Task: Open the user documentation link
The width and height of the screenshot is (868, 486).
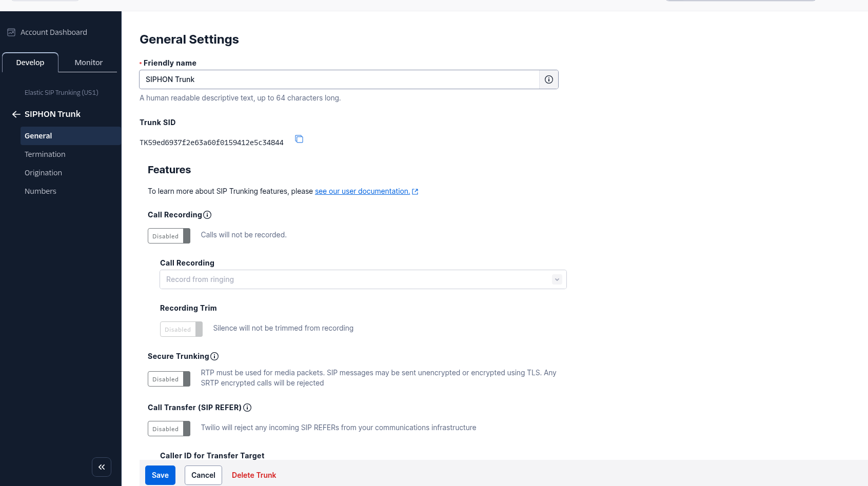Action: pos(362,191)
